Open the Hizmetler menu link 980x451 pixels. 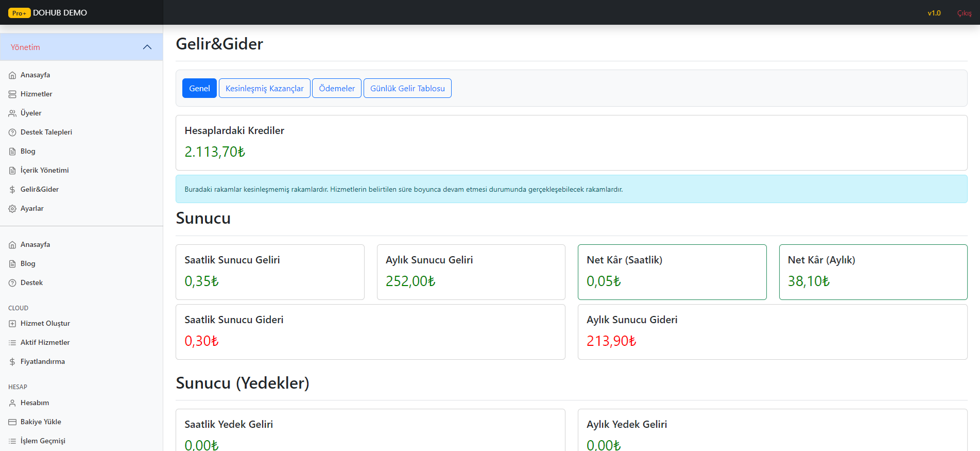coord(37,94)
